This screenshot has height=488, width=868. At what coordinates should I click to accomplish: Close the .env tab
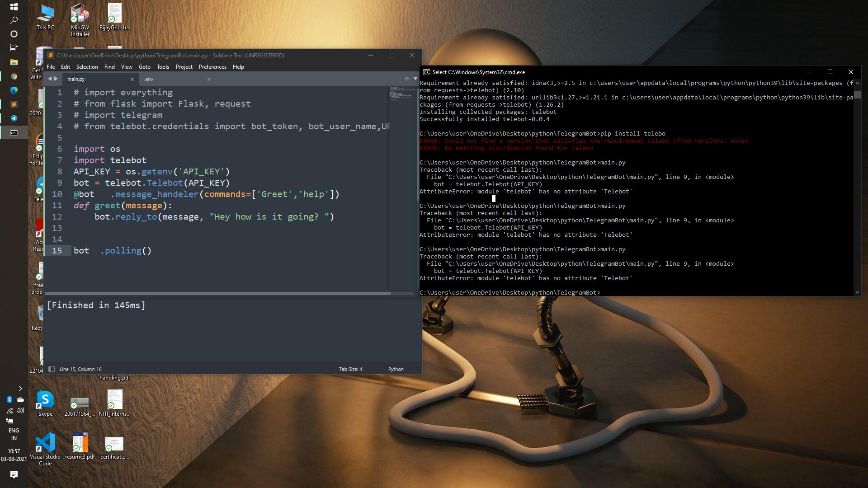pos(209,79)
